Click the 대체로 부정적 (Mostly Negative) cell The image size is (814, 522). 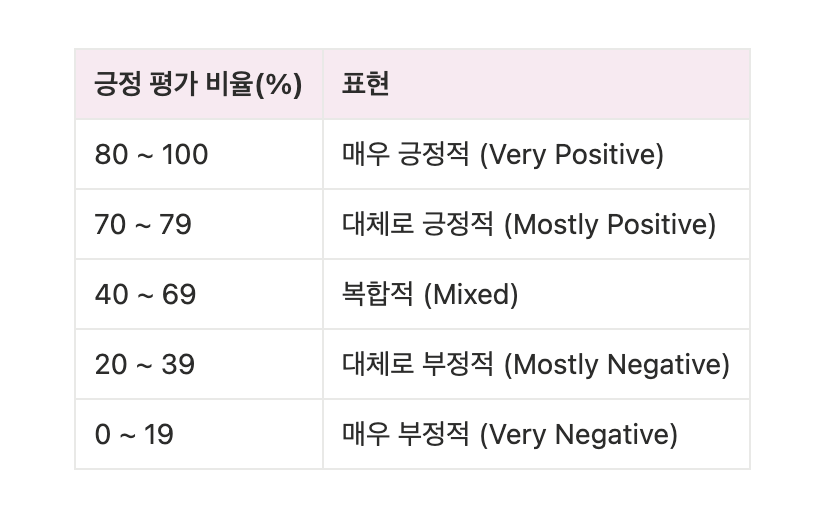(536, 364)
